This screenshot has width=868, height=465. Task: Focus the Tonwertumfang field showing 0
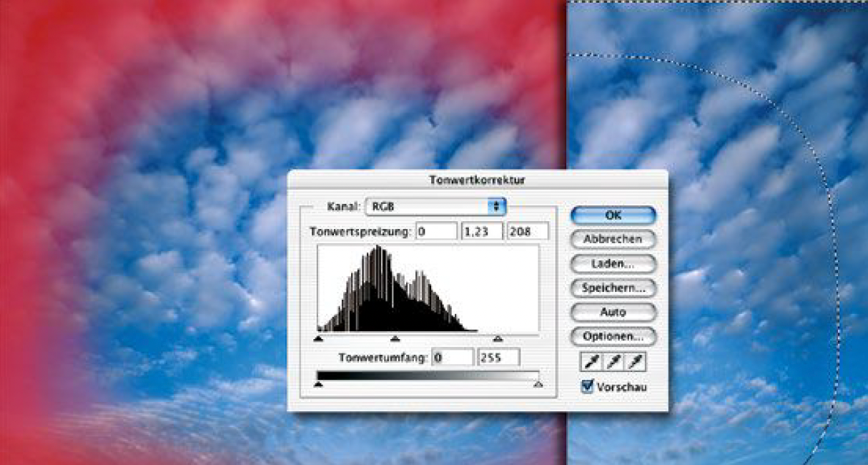coord(453,356)
